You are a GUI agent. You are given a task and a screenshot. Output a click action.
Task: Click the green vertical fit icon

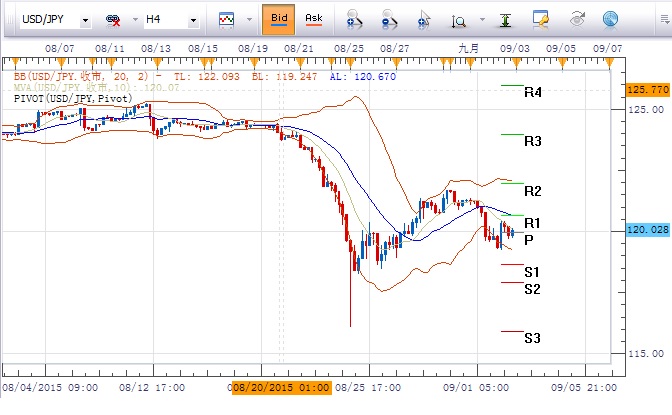(506, 20)
